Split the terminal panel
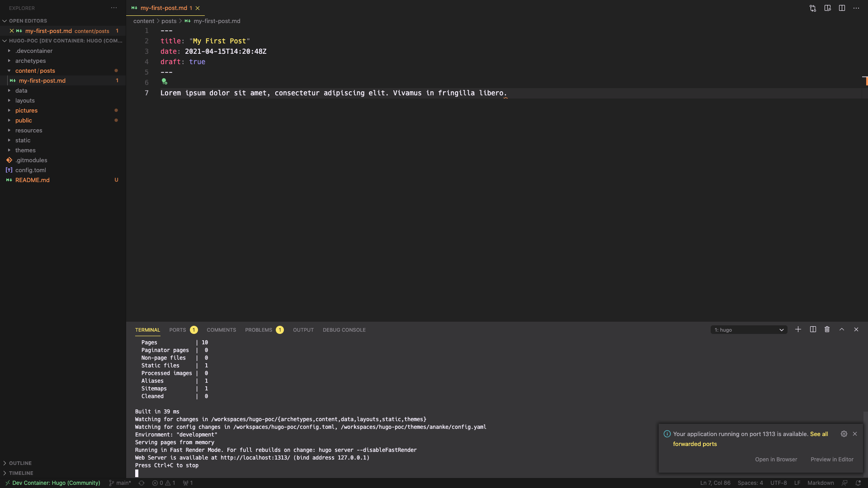868x488 pixels. [813, 329]
